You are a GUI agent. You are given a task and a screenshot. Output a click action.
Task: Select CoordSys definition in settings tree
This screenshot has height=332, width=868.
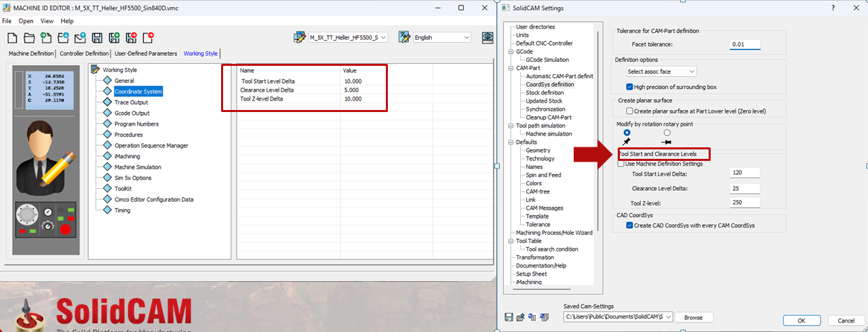pyautogui.click(x=550, y=85)
